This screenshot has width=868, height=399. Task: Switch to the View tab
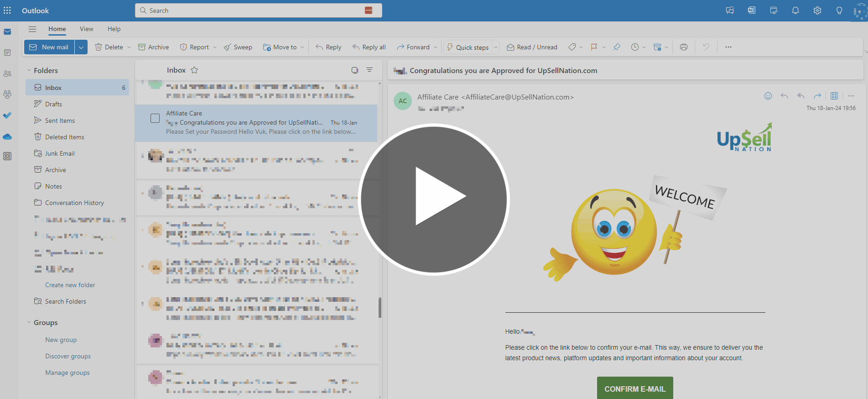(x=86, y=29)
